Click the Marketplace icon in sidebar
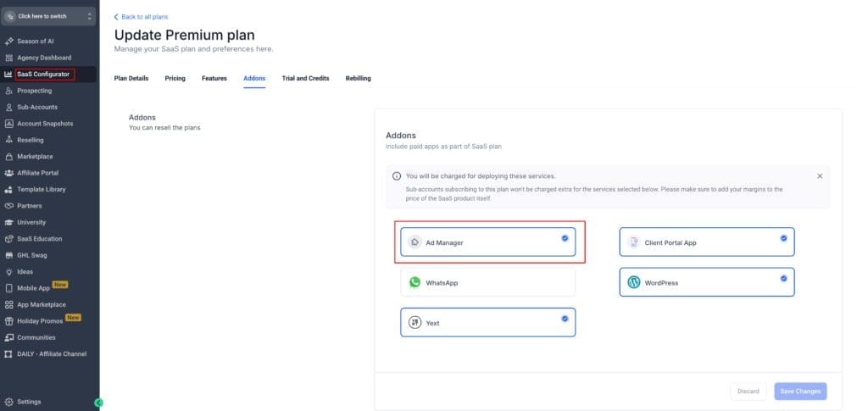Viewport: 868px width, 411px height. pos(8,157)
